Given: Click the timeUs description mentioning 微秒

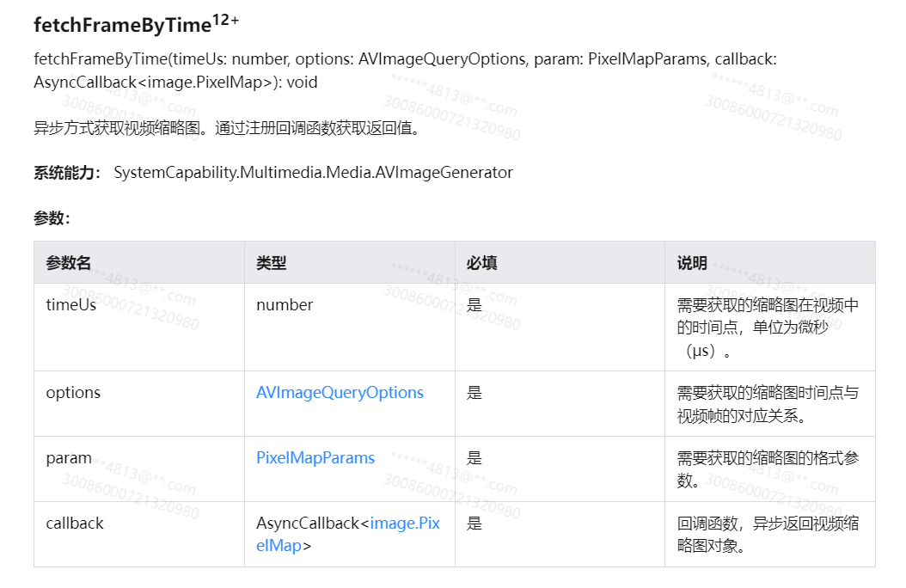Looking at the screenshot, I should pos(768,328).
